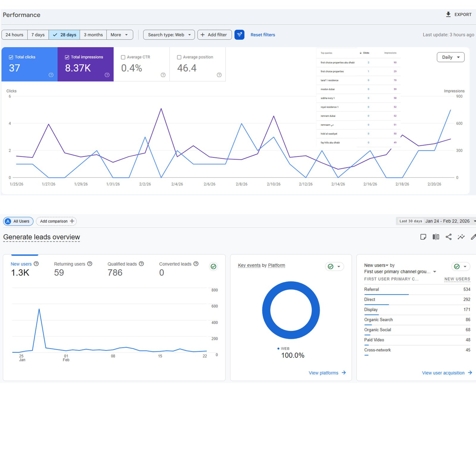The height and width of the screenshot is (476, 476).
Task: Uncheck the Total clicks checkbox
Action: pyautogui.click(x=11, y=57)
